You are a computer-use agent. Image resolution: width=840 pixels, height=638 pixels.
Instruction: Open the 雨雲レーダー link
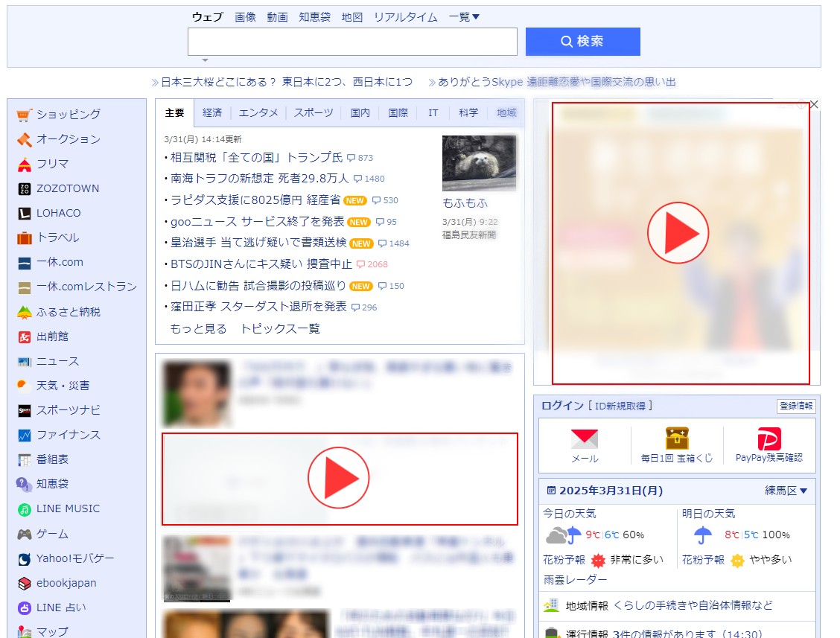tap(575, 580)
